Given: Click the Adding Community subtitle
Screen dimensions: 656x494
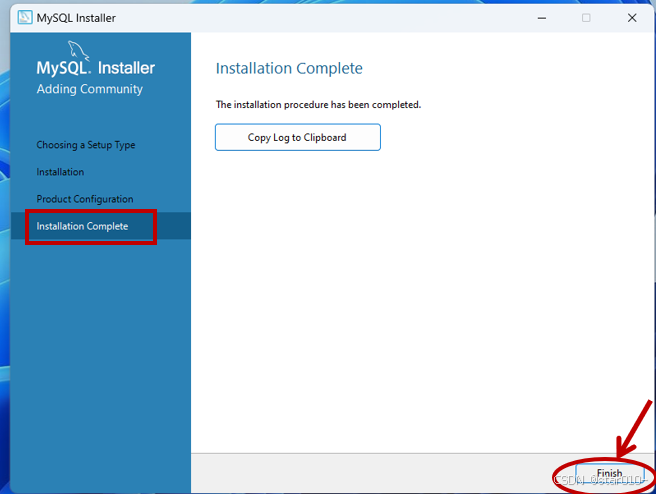Looking at the screenshot, I should click(x=90, y=89).
